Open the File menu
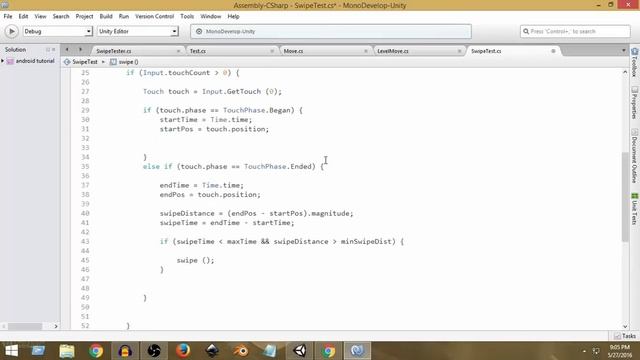Viewport: 640px width, 360px height. click(x=8, y=16)
